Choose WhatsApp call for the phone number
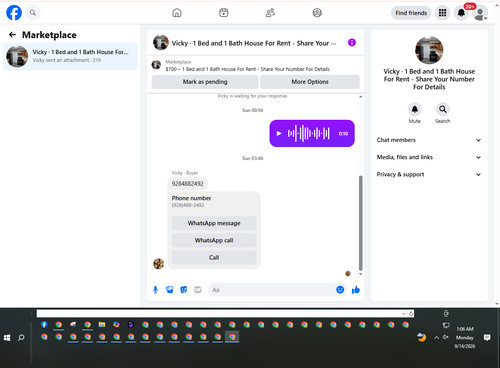The width and height of the screenshot is (500, 368). [x=214, y=240]
